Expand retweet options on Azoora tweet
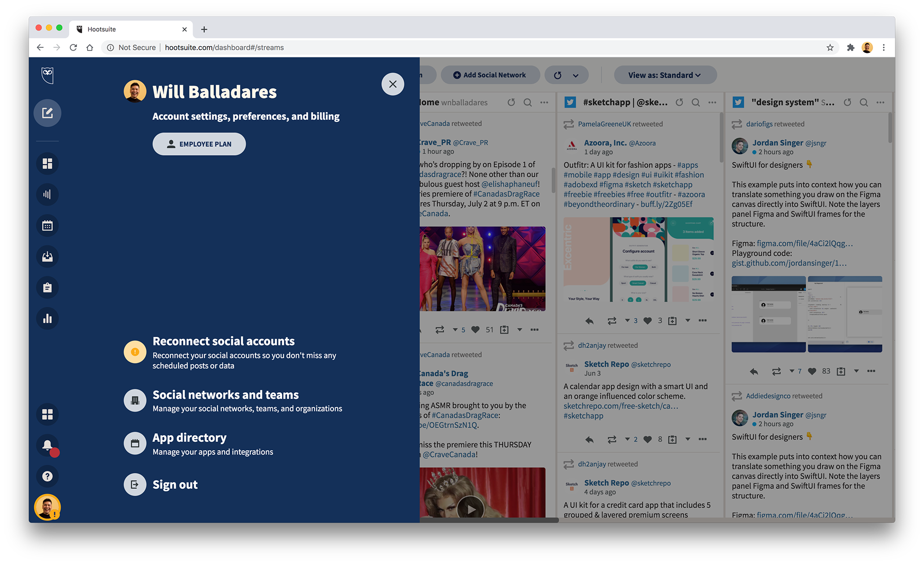 tap(627, 320)
